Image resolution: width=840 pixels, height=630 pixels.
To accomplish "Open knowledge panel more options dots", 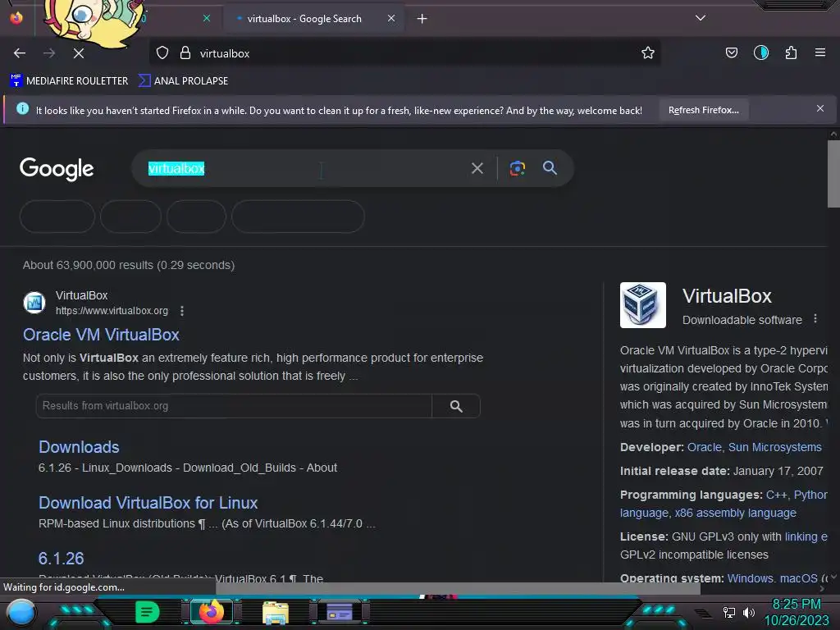I will (815, 319).
